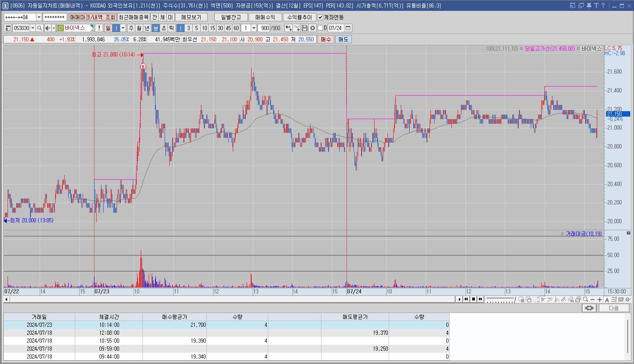
Task: Click the play forward arrow under the chart
Action: click(x=460, y=299)
